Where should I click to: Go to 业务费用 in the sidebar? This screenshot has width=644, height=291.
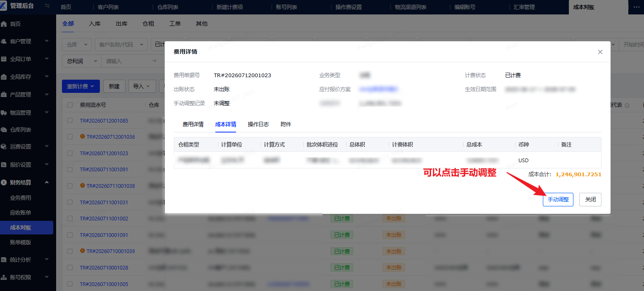pos(21,198)
